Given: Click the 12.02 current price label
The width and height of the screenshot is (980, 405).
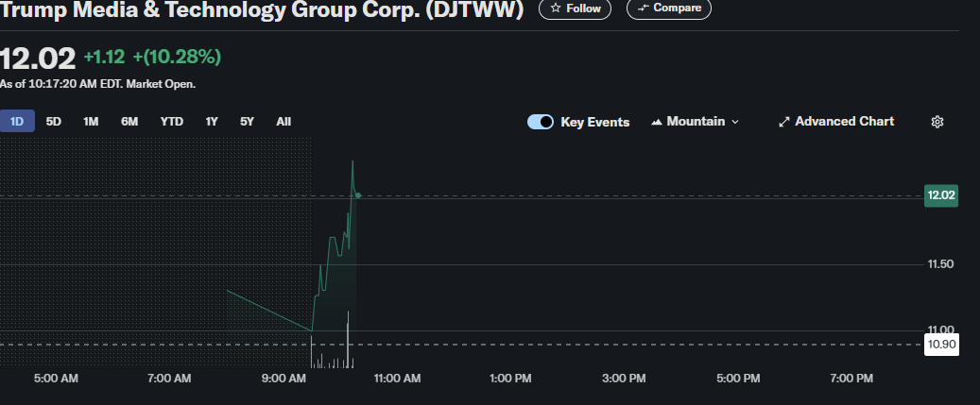Looking at the screenshot, I should [940, 195].
